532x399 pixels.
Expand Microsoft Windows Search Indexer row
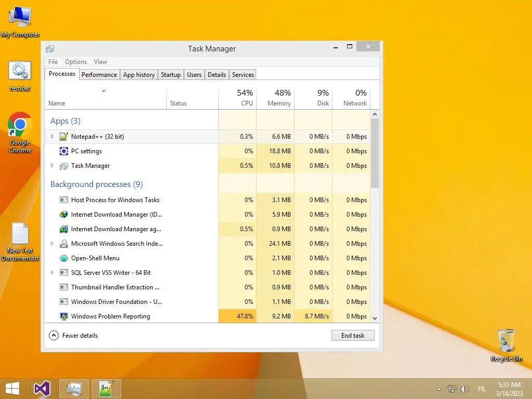[52, 243]
